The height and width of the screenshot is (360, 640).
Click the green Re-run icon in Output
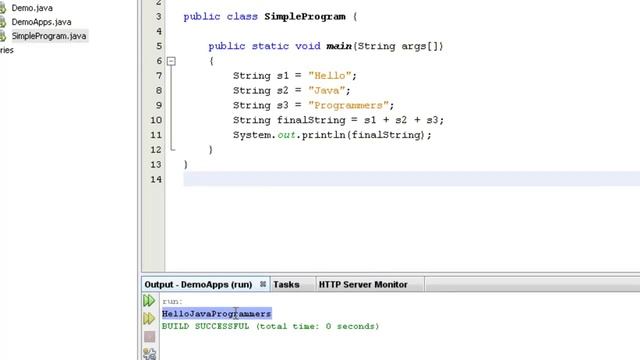click(x=149, y=301)
